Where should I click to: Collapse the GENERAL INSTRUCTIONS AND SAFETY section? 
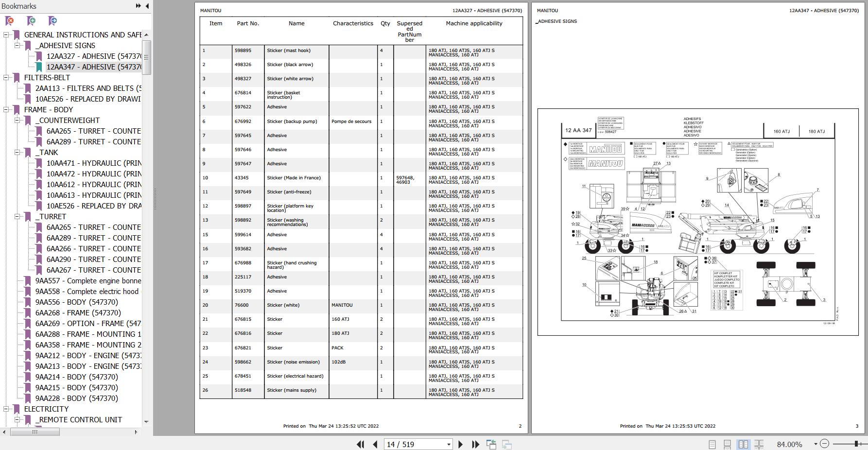pos(7,35)
